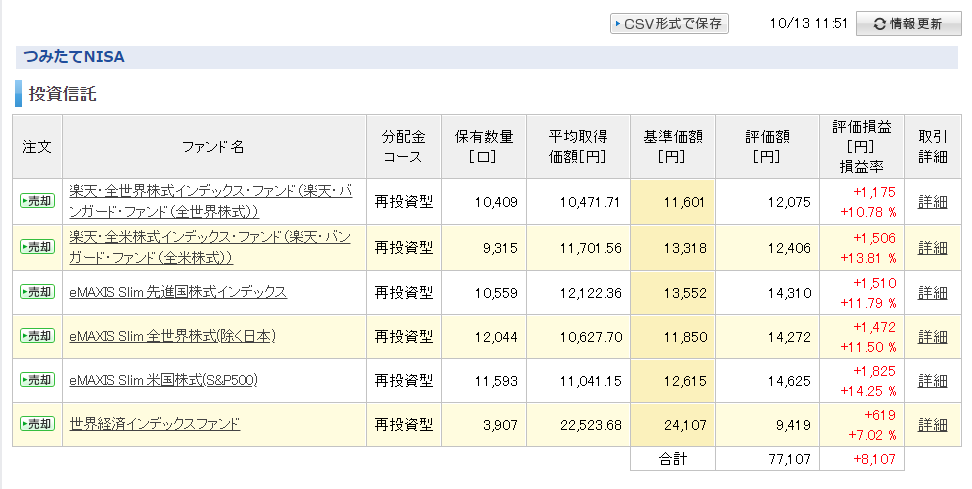Click the ファンド名 column header
The height and width of the screenshot is (489, 972).
pyautogui.click(x=214, y=147)
